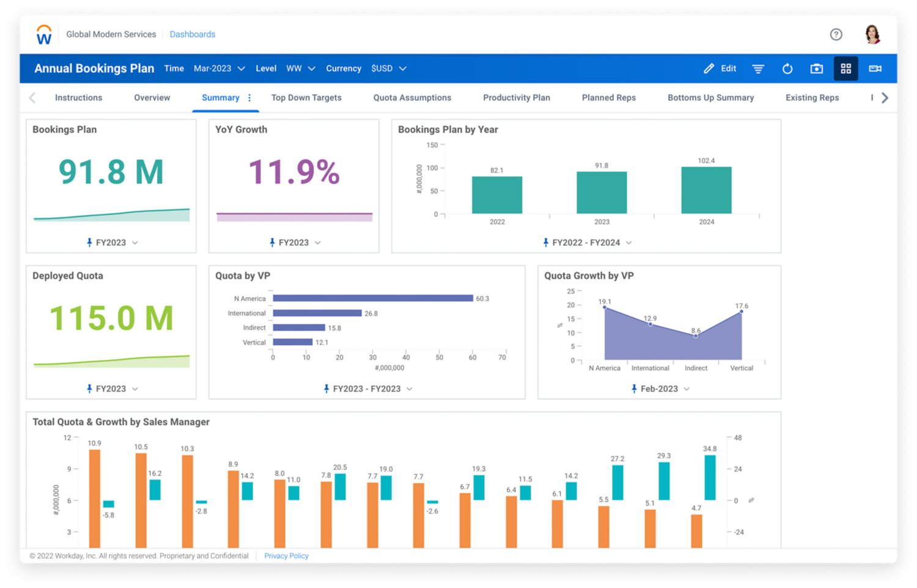Switch to the Top Down Targets tab
This screenshot has width=917, height=588.
[306, 98]
